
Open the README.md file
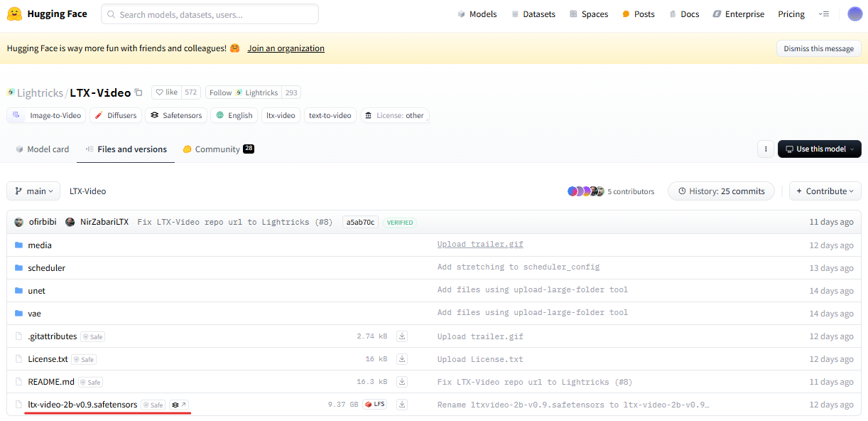[51, 382]
